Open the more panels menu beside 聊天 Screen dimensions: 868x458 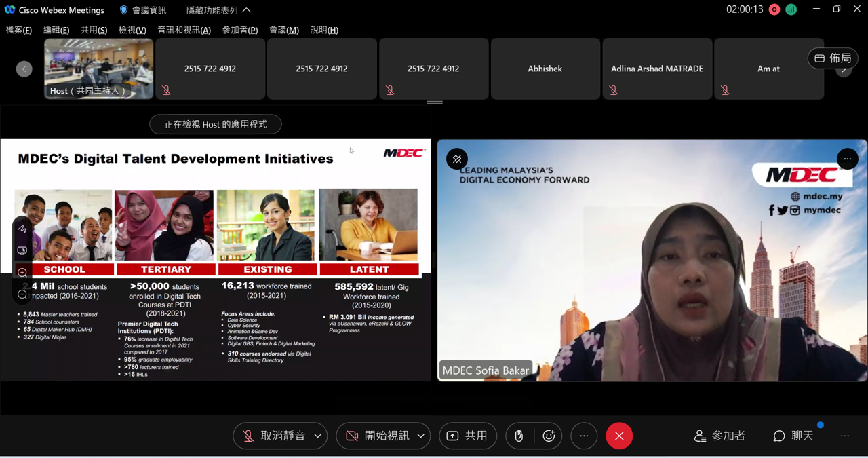coord(845,436)
